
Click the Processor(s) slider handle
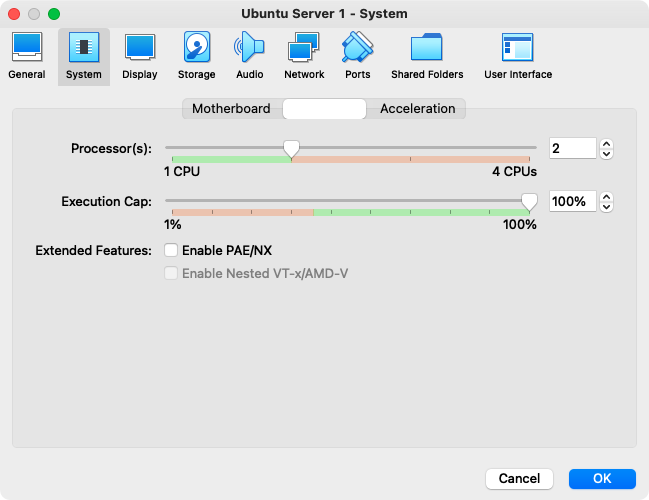291,149
